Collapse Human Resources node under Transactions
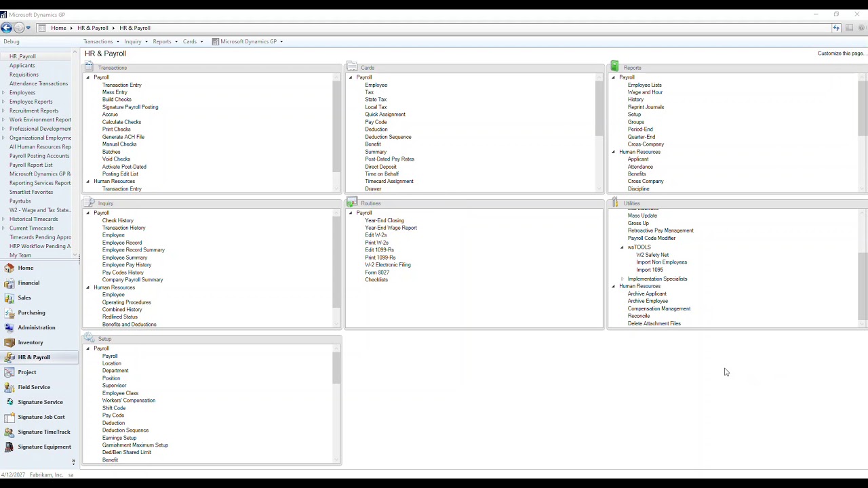Screen dimensions: 868x488 pyautogui.click(x=87, y=182)
